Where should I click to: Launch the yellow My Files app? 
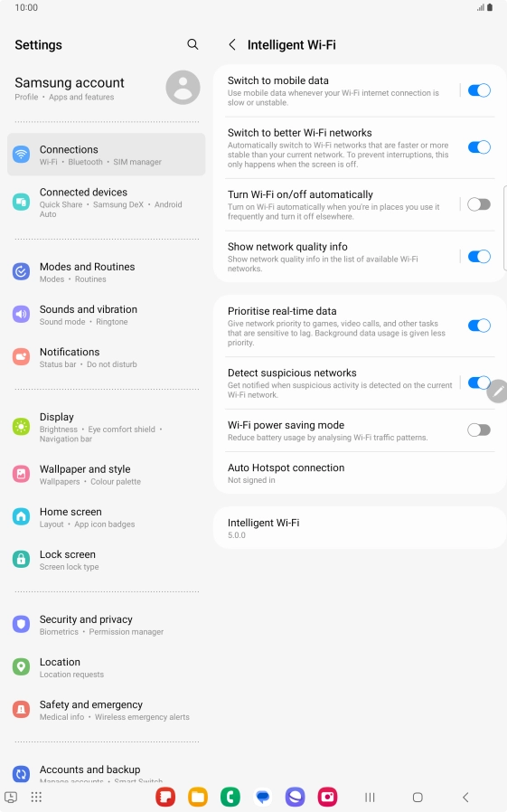198,797
